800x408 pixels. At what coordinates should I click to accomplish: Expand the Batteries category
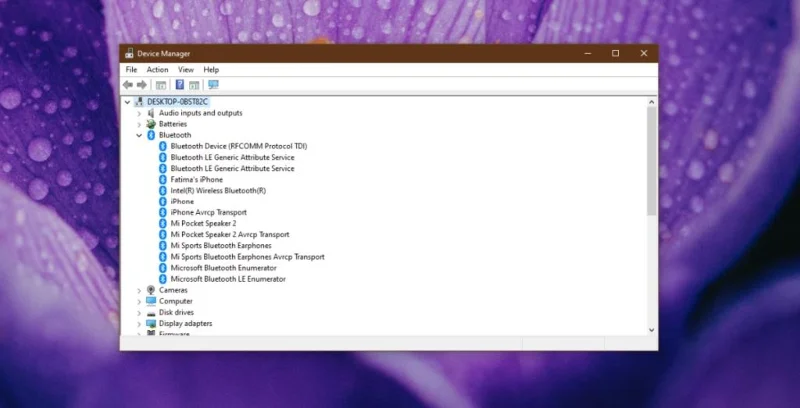pos(139,124)
